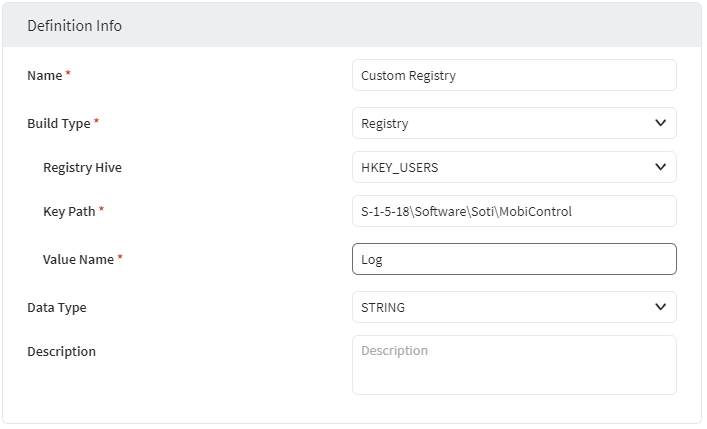Click the Name field containing Custom Registry

pos(514,75)
